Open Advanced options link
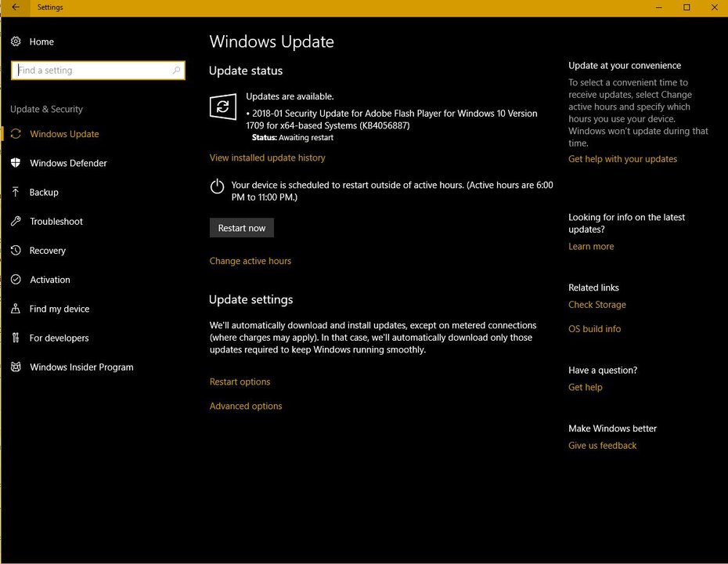The image size is (728, 564). [246, 406]
